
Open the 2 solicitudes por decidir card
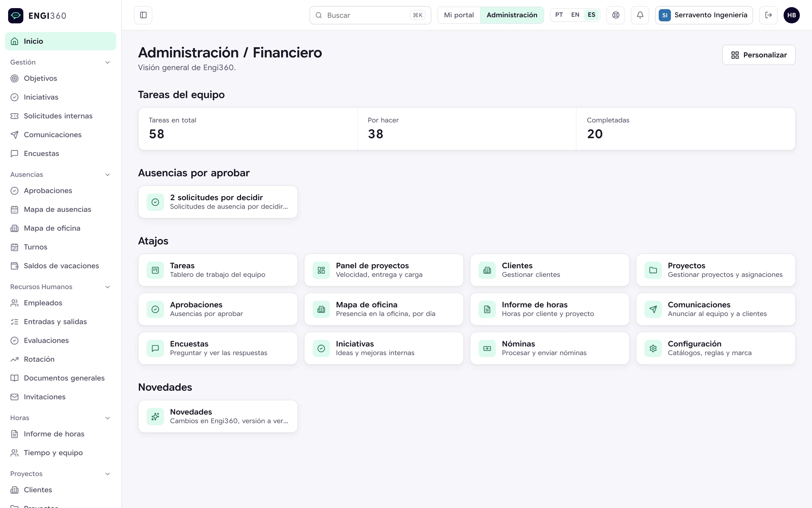[x=218, y=202]
